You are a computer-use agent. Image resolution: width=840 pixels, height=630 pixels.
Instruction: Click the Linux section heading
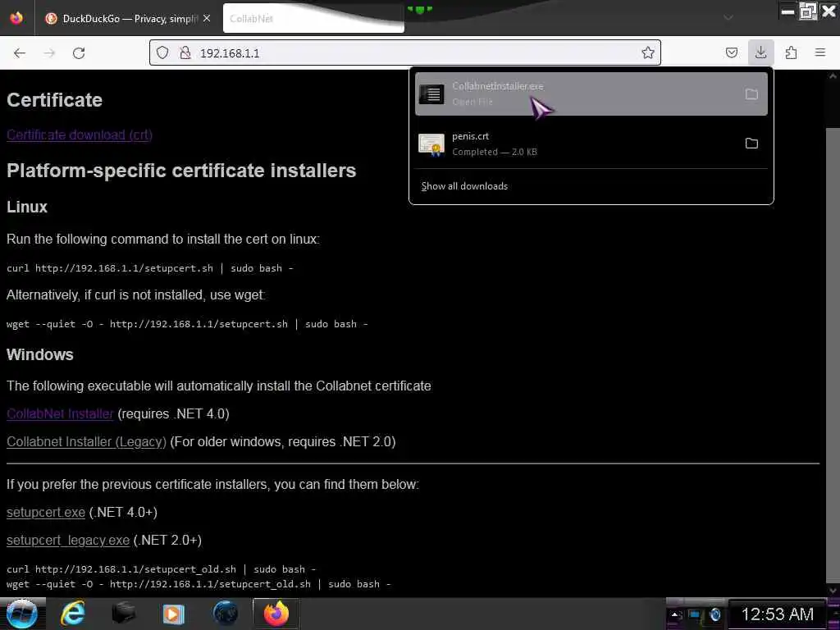point(27,207)
